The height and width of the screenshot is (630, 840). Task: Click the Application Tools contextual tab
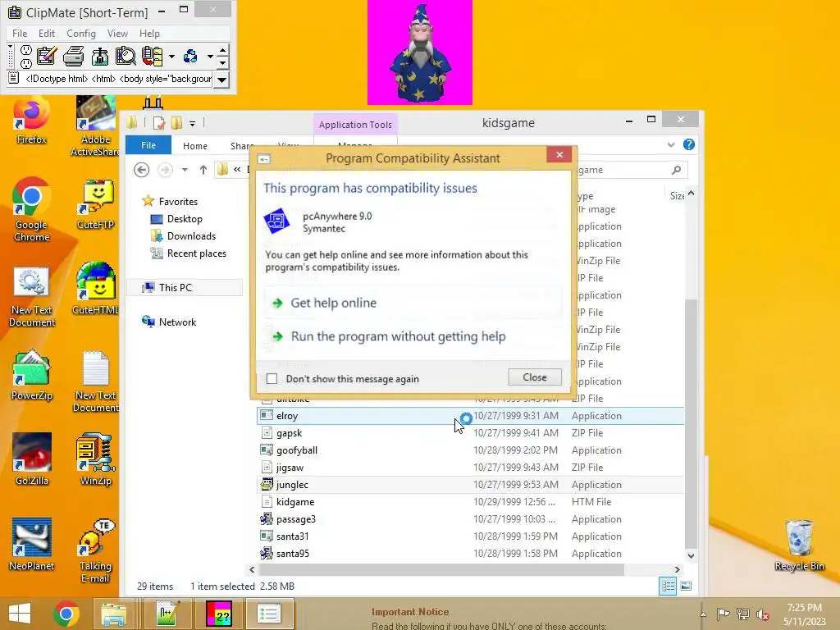(x=355, y=125)
